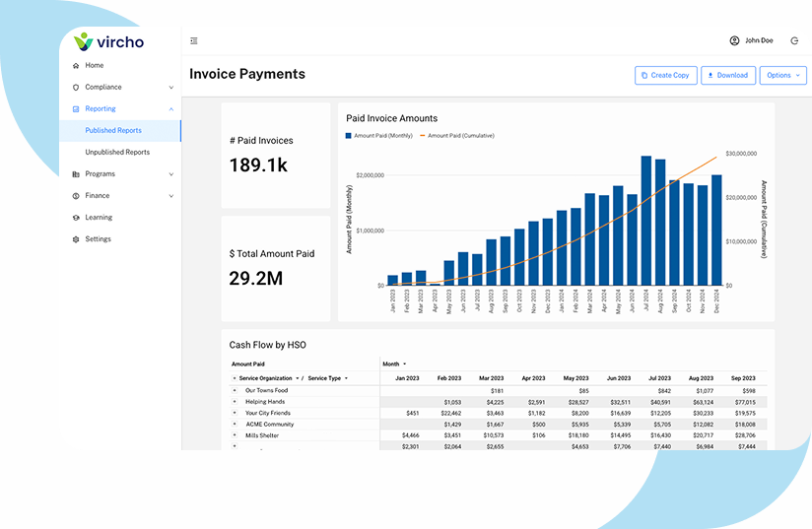Open the Month column dropdown
812x529 pixels.
click(404, 364)
